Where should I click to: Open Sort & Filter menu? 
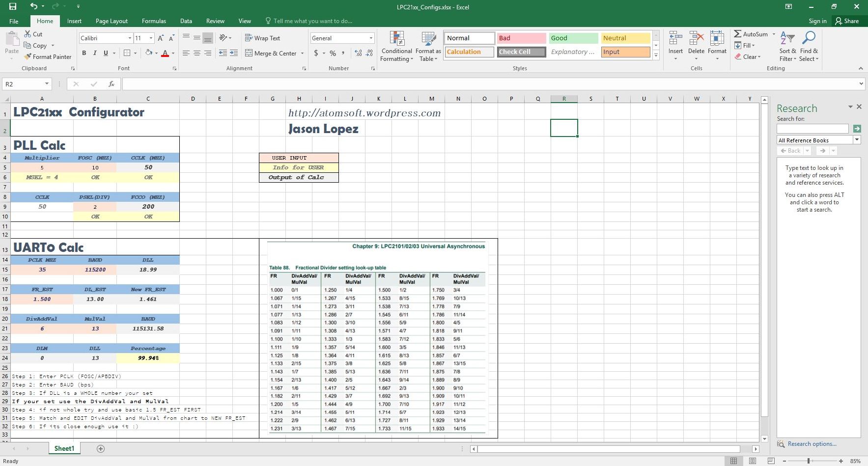787,46
